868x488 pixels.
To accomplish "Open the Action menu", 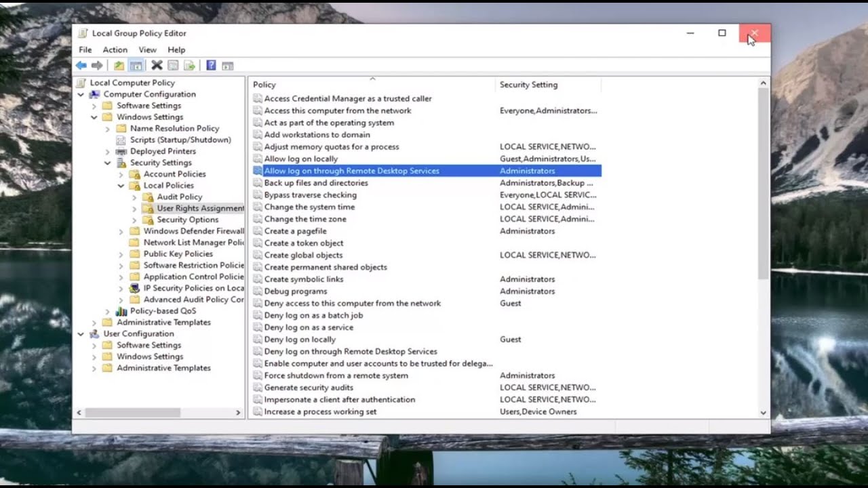I will (115, 49).
